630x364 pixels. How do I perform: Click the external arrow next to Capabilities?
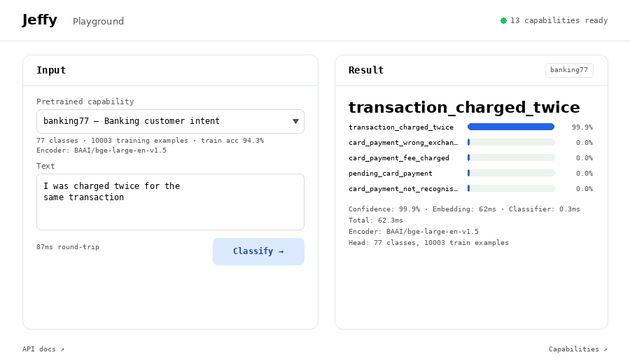pyautogui.click(x=605, y=349)
